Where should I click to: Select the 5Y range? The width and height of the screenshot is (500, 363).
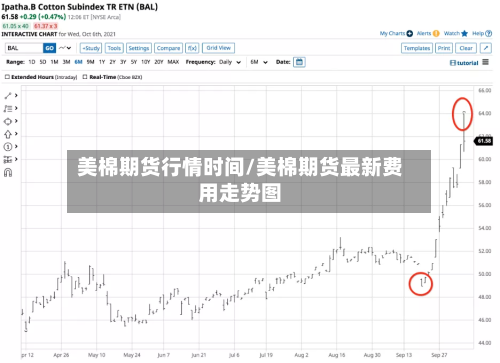[x=134, y=62]
